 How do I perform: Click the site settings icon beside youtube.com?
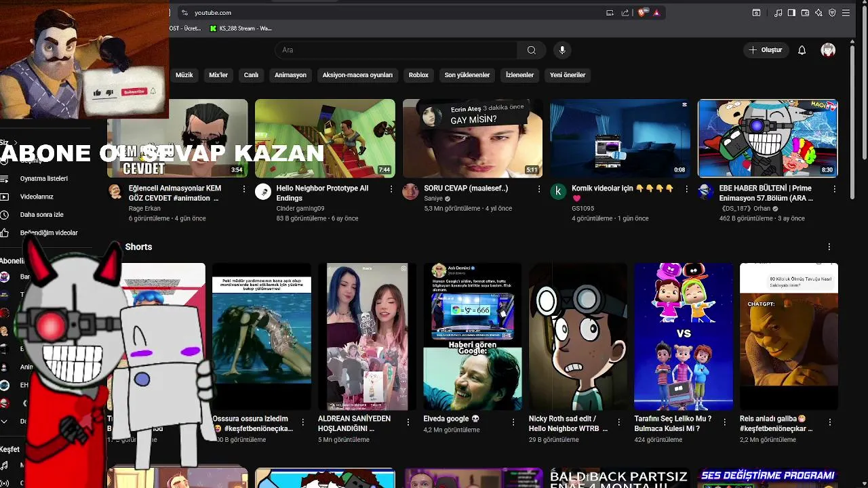pyautogui.click(x=184, y=13)
